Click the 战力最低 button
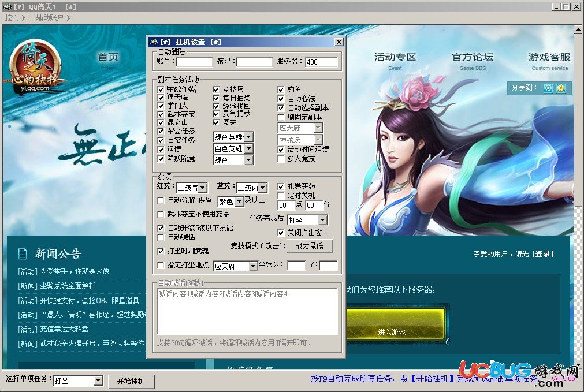Screen dimensions: 584x392 pos(309,246)
